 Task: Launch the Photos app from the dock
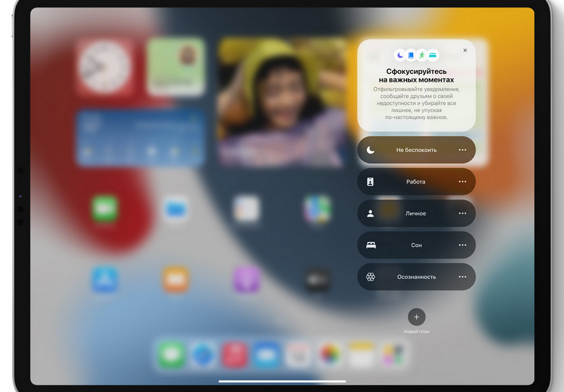click(328, 355)
